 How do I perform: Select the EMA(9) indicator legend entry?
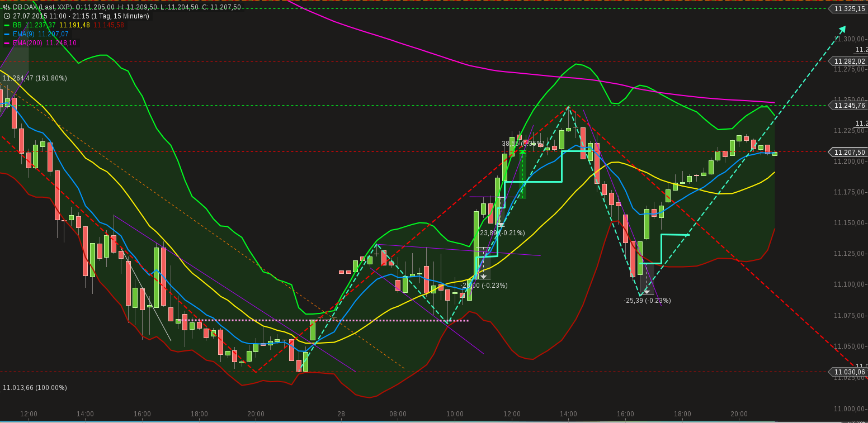tap(24, 34)
